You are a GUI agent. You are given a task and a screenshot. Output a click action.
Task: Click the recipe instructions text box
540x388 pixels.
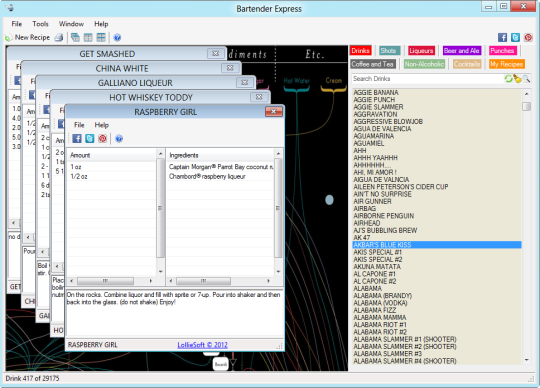pos(175,313)
